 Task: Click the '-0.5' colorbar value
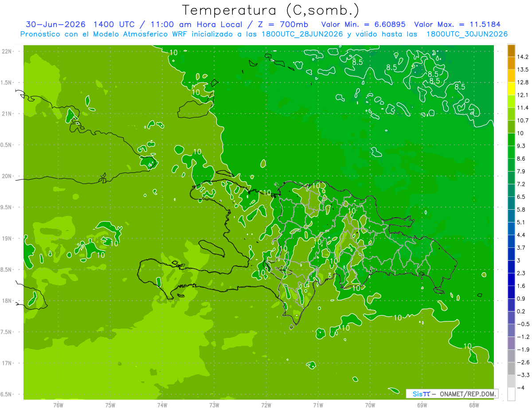[x=523, y=324]
